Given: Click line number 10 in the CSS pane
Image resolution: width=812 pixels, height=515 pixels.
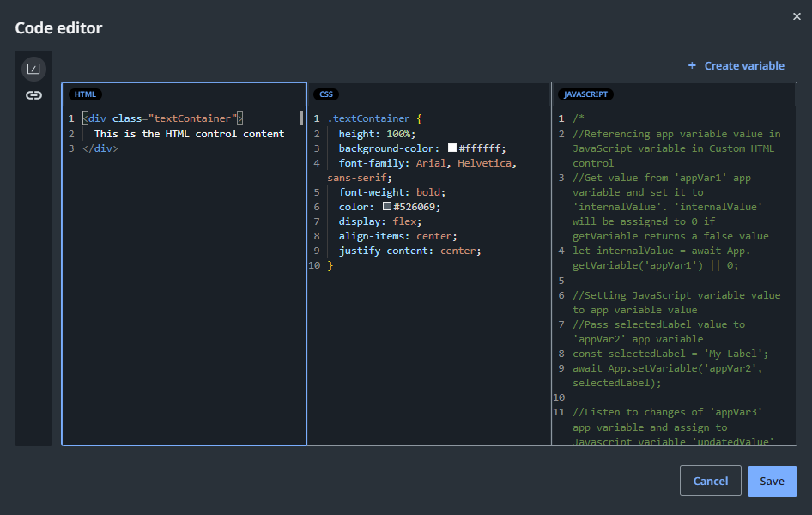Looking at the screenshot, I should click(314, 266).
